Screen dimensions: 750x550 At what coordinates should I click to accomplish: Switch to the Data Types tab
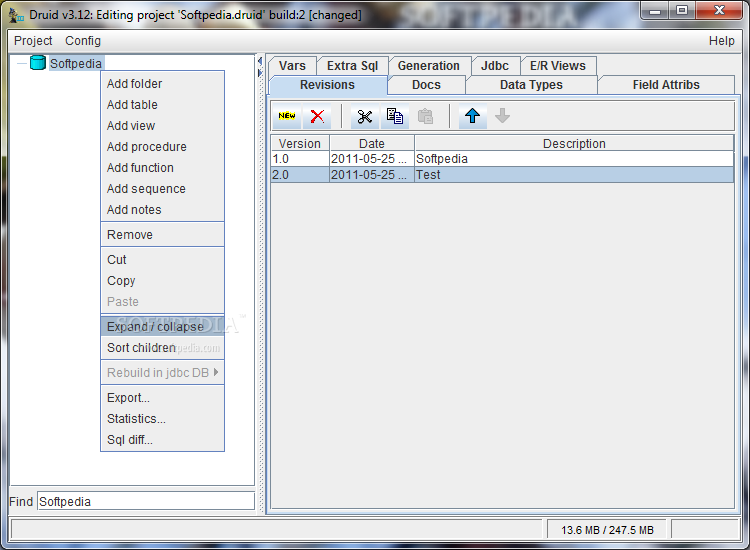[x=531, y=85]
